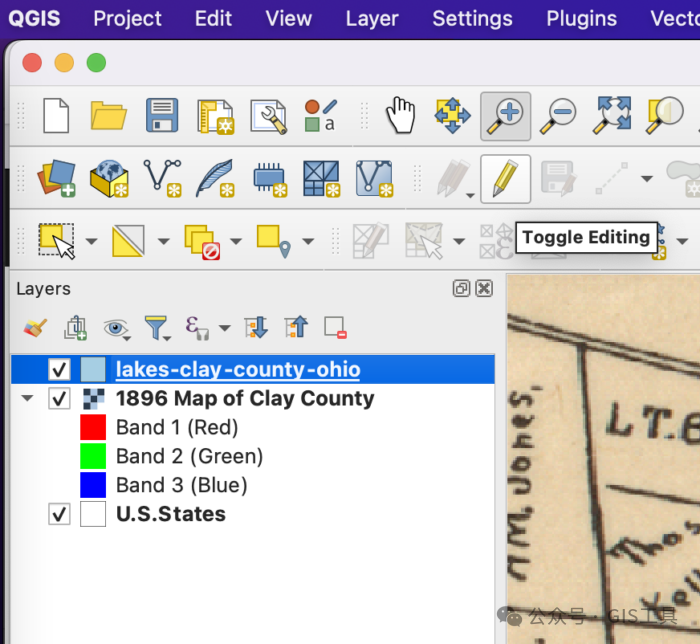Undock the Layers panel float button

(461, 288)
